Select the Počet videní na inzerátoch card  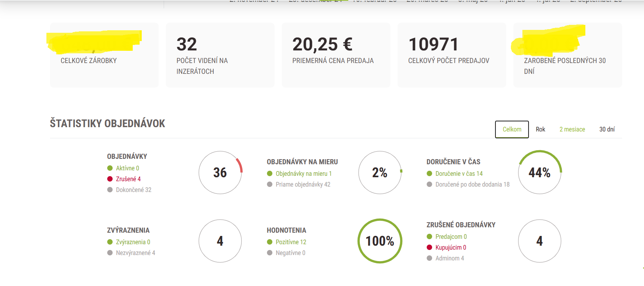220,55
